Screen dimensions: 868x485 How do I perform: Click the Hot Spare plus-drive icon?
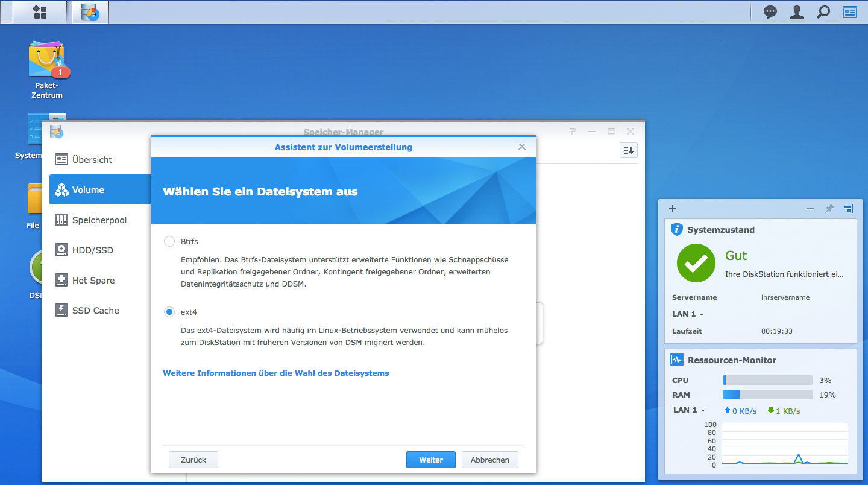point(61,281)
